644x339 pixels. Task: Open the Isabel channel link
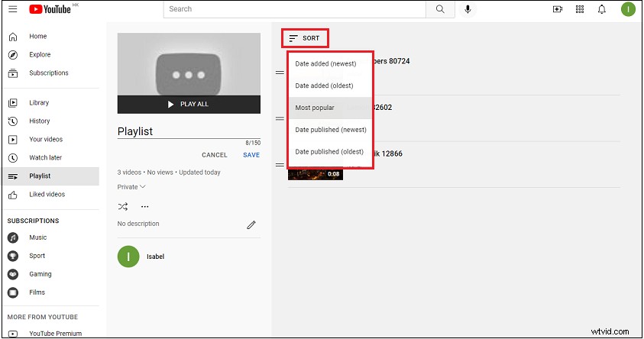[155, 257]
